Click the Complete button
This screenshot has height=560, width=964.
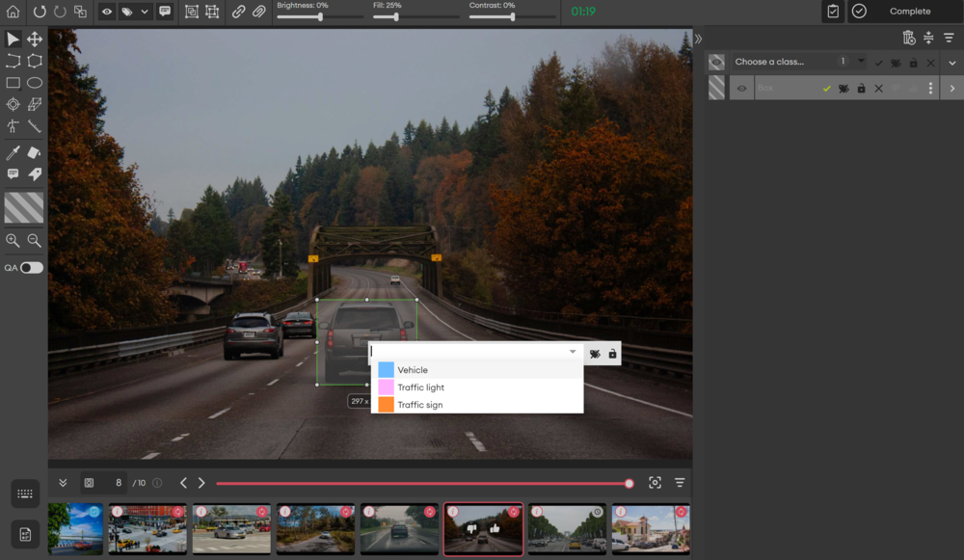tap(905, 11)
